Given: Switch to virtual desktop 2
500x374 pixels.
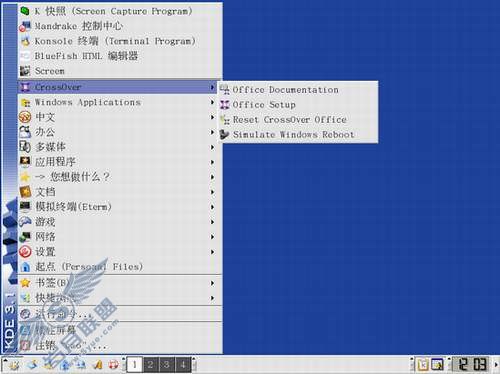Looking at the screenshot, I should (x=151, y=365).
